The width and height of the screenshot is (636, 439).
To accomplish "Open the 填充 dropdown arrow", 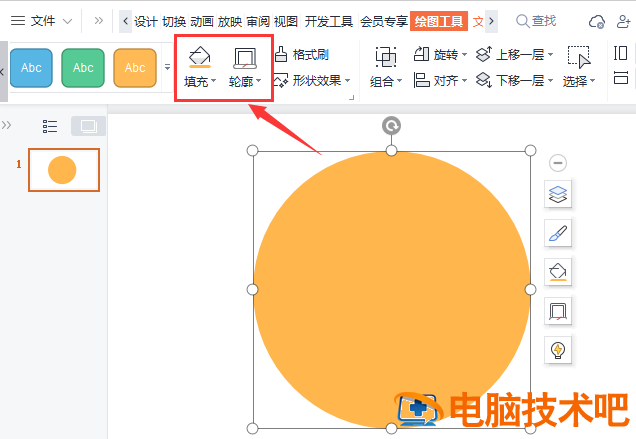I will click(x=214, y=81).
